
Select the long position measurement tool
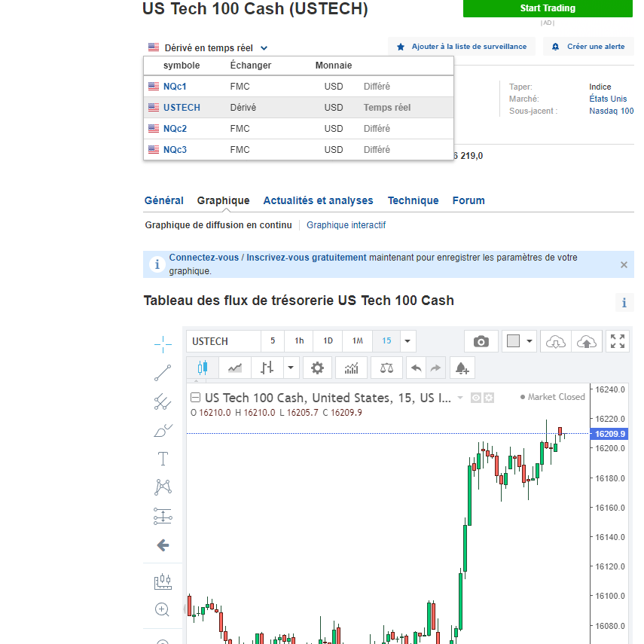point(163,516)
